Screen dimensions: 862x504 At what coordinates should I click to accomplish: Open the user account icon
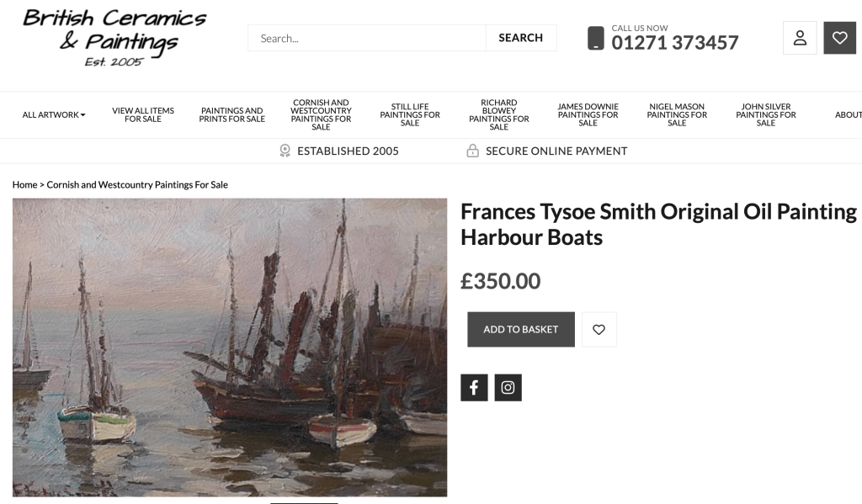tap(800, 38)
